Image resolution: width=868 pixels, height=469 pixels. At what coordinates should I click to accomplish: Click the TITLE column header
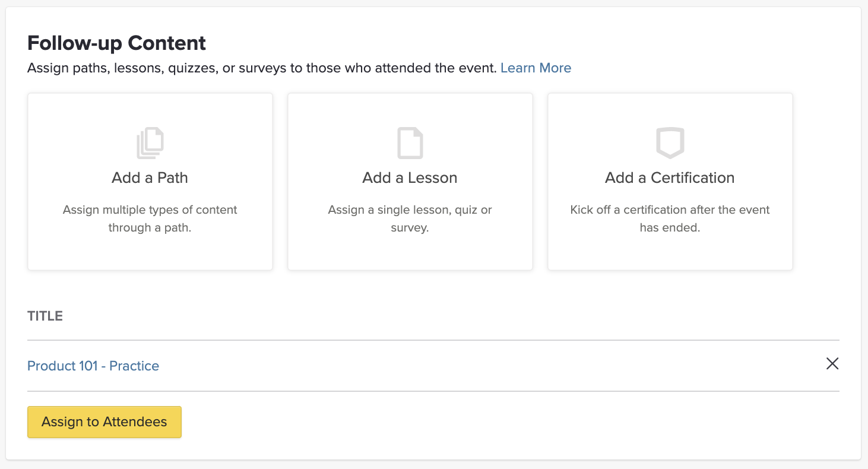coord(45,316)
